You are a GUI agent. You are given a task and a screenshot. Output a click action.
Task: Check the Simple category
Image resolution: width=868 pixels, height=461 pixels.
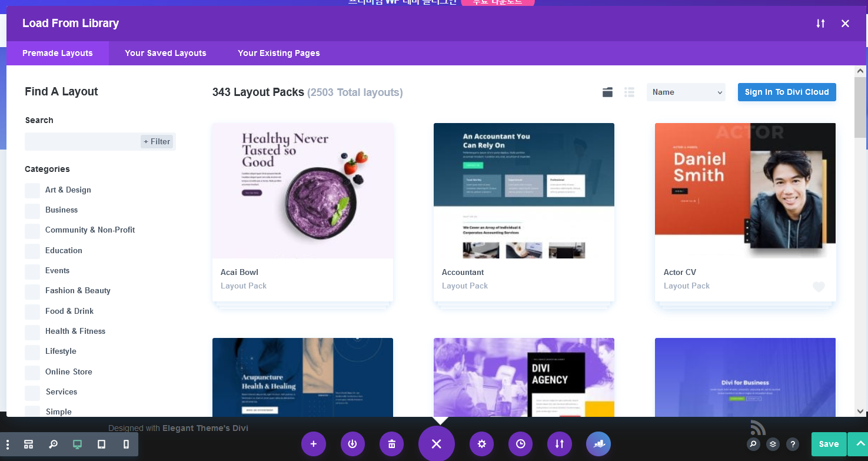click(32, 411)
